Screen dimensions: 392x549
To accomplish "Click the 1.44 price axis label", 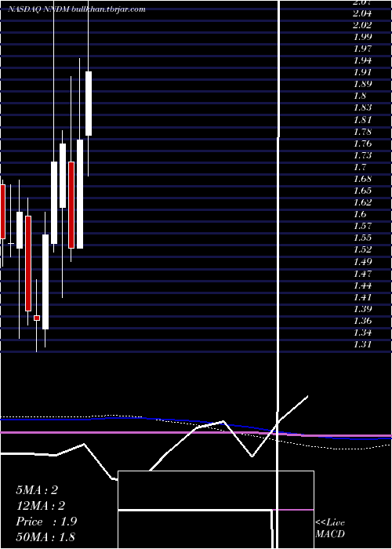I will [x=362, y=285].
